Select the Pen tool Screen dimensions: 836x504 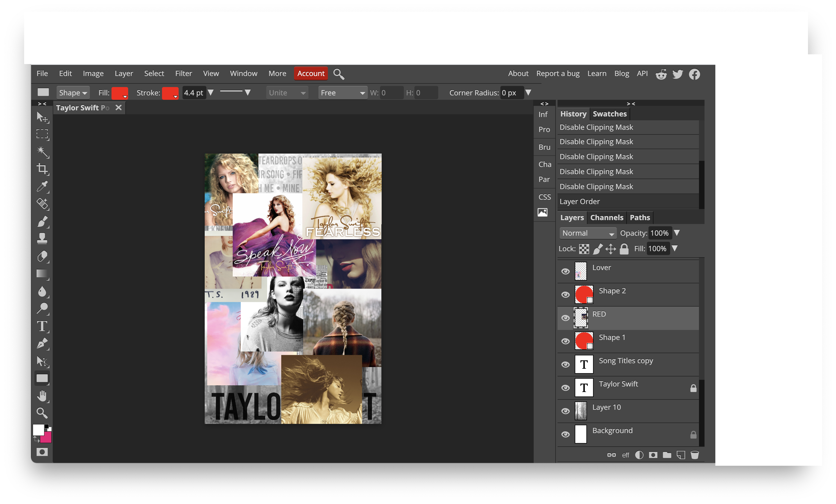[42, 343]
